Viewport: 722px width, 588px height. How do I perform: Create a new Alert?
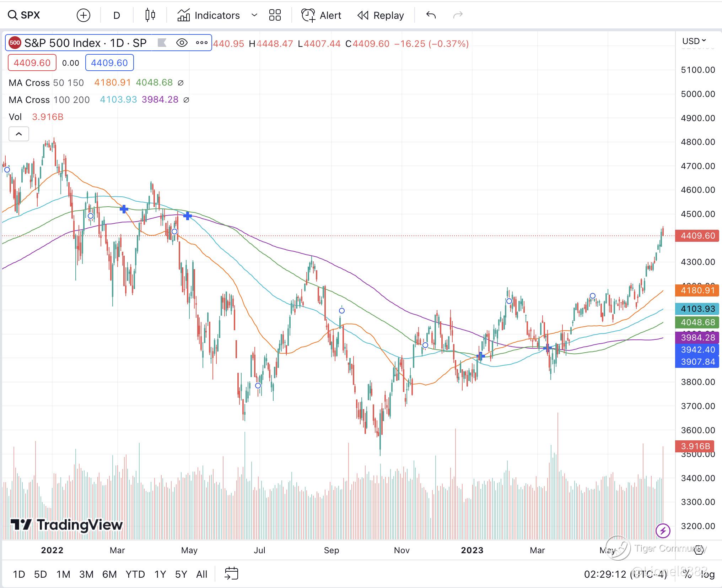(321, 15)
